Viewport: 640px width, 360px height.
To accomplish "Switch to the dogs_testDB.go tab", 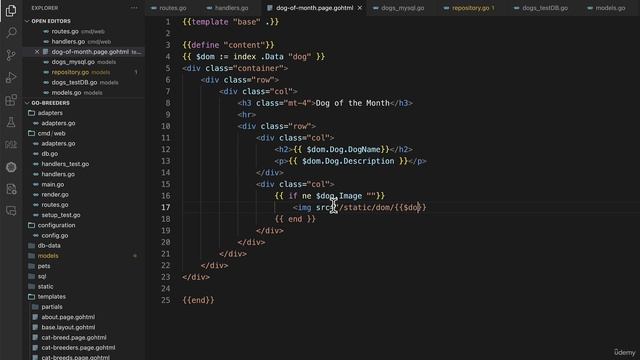I will coord(545,8).
